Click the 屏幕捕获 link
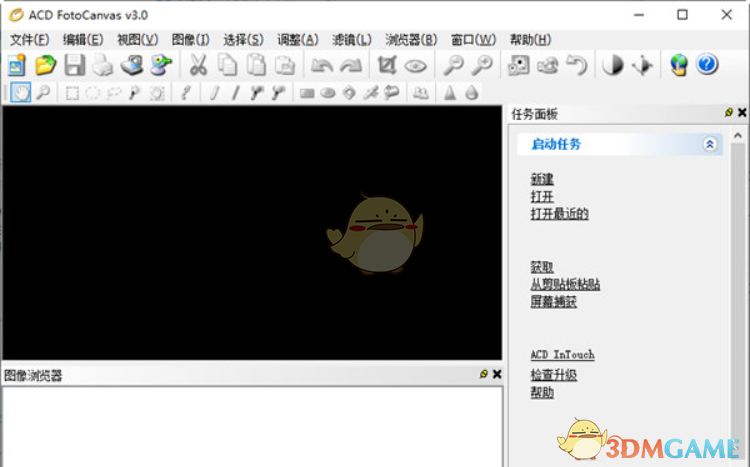The image size is (750, 467). pyautogui.click(x=553, y=301)
